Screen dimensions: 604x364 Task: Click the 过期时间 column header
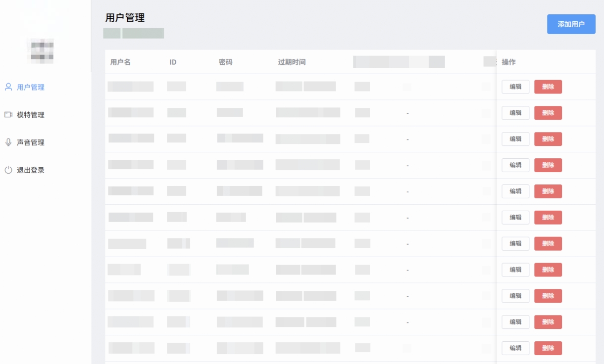coord(292,62)
